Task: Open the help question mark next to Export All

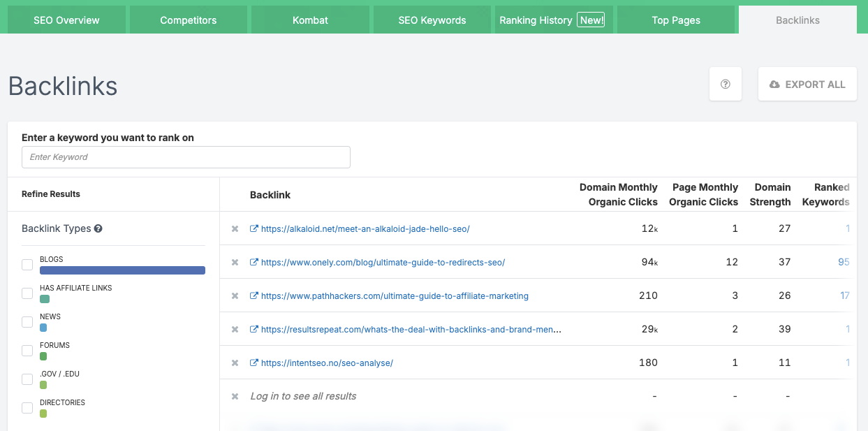Action: point(725,83)
